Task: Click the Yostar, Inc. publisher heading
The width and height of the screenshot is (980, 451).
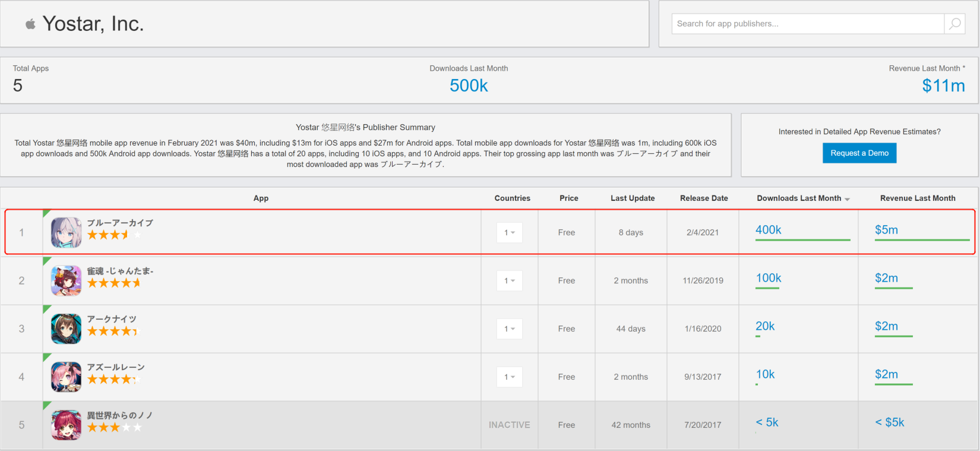Action: tap(93, 24)
